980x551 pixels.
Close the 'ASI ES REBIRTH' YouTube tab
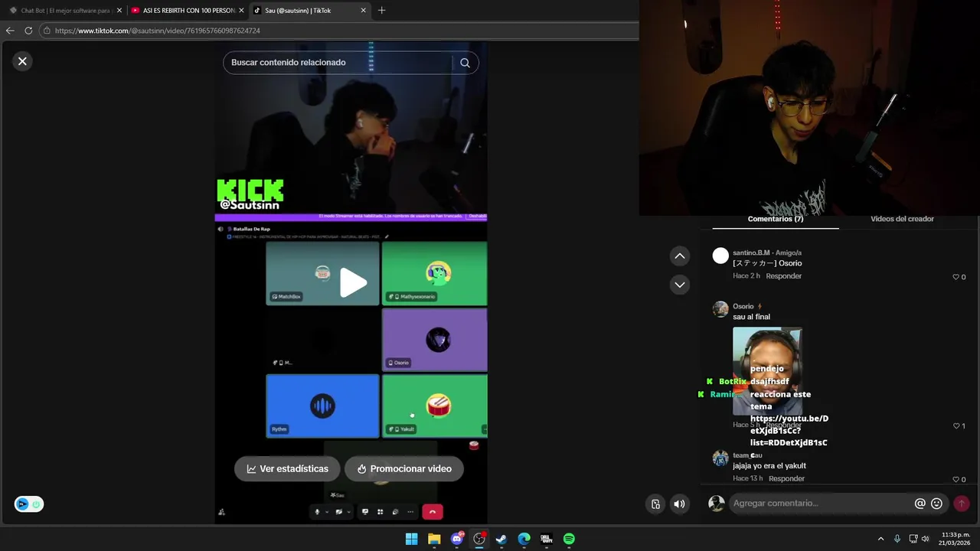click(241, 11)
